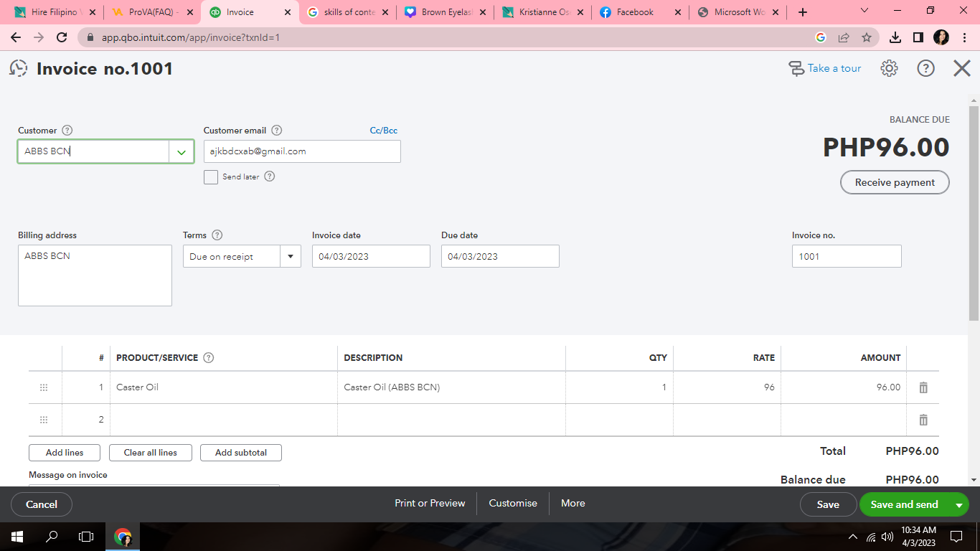Enable the Send later checkbox
The width and height of the screenshot is (980, 551).
211,177
